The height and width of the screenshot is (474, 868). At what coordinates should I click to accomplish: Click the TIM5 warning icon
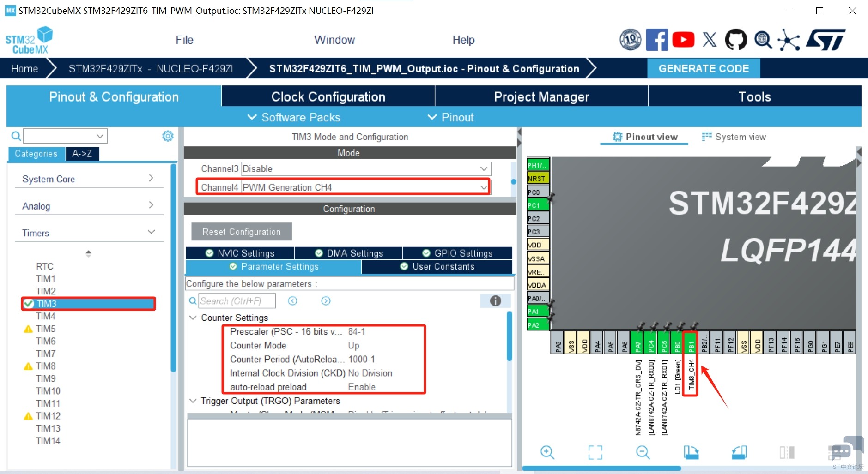tap(28, 329)
